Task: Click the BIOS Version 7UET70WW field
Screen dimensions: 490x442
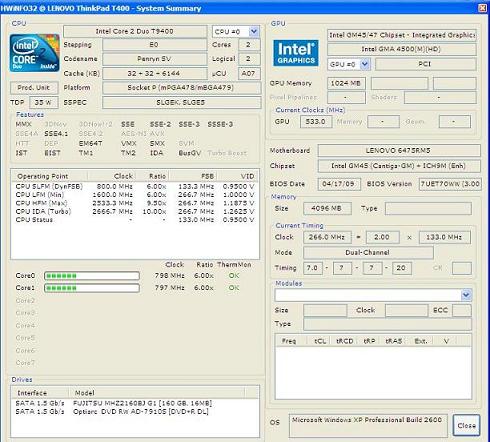Action: pos(450,184)
